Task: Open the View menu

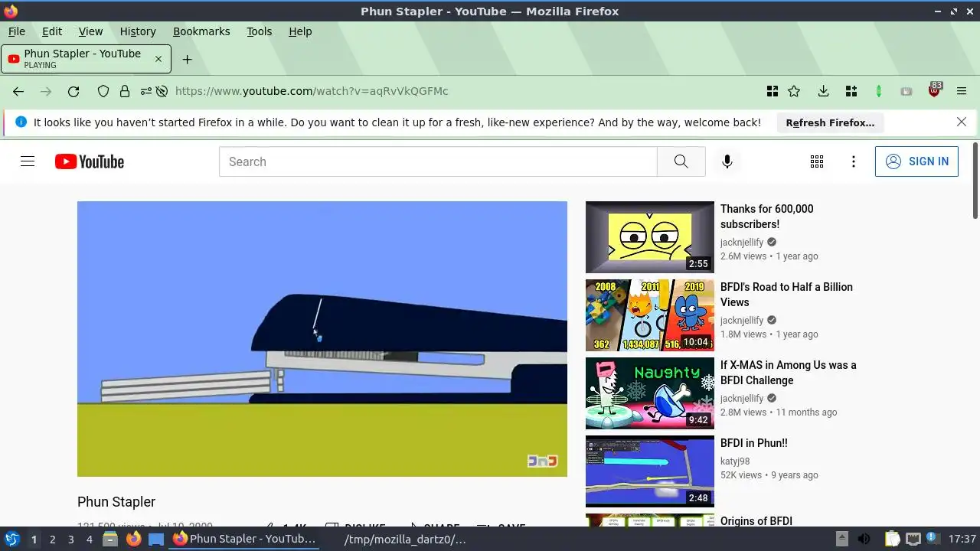Action: [90, 31]
